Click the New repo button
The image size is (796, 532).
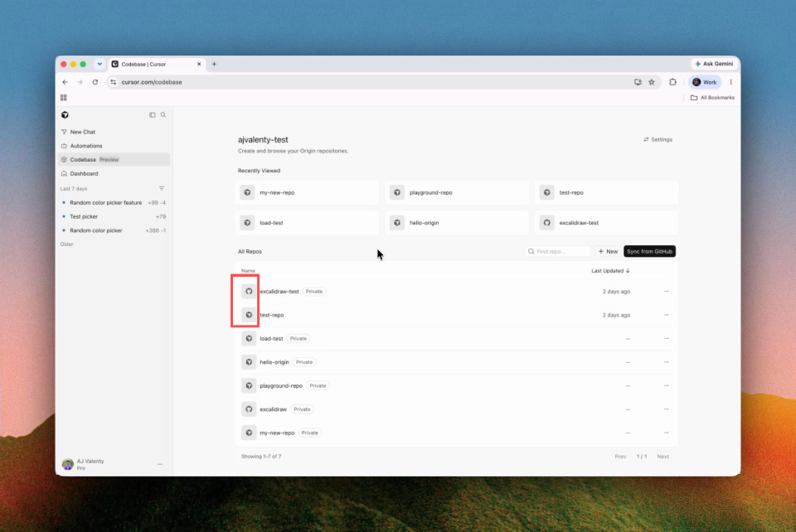click(x=608, y=252)
